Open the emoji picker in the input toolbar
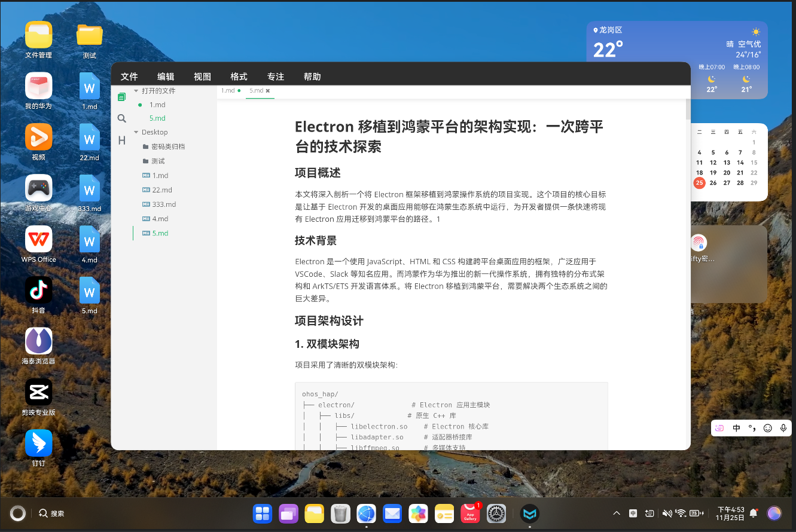The image size is (796, 532). click(767, 427)
